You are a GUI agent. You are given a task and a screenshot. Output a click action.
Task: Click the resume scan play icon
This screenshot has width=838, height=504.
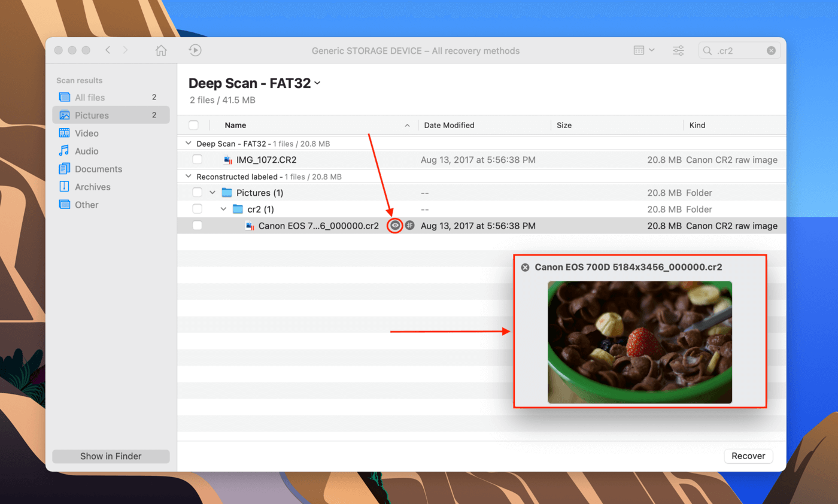[x=195, y=50]
